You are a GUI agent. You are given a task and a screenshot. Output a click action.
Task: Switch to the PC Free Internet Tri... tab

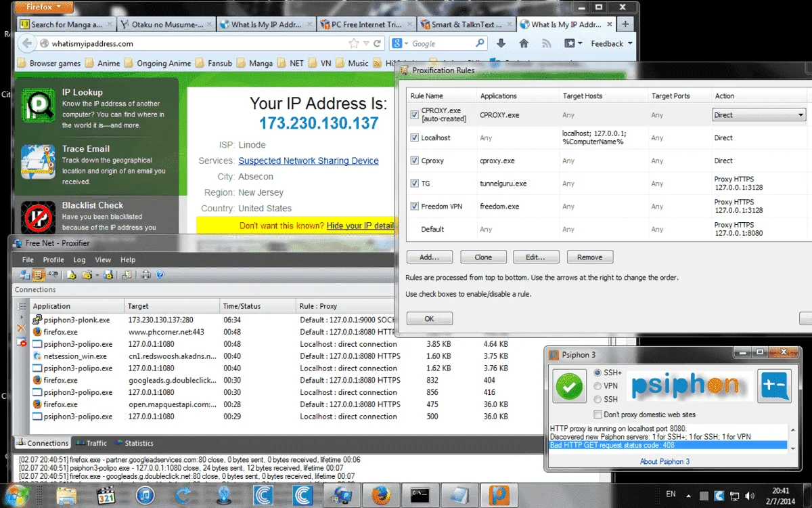365,24
